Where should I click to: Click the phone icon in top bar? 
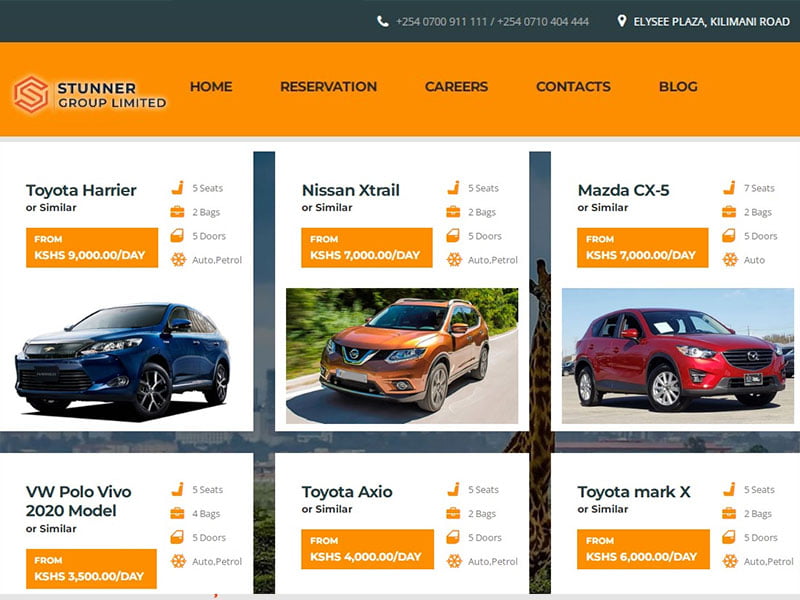click(x=383, y=21)
